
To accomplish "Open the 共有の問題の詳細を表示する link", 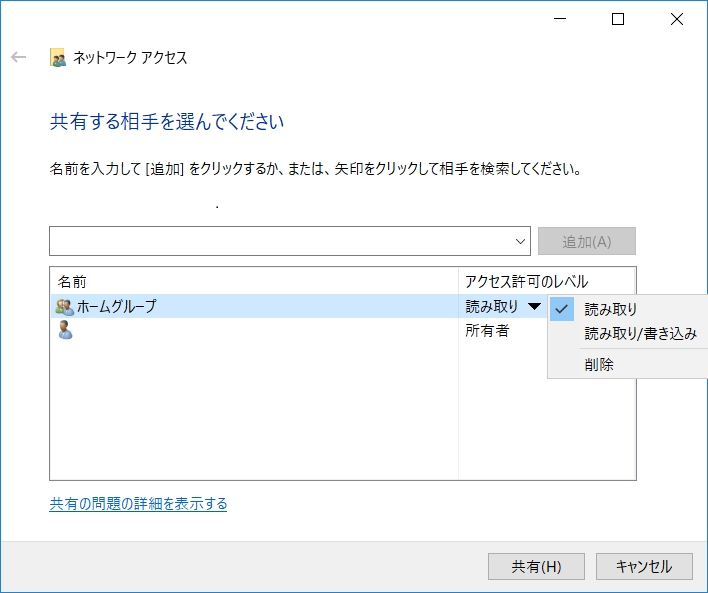I will [138, 504].
